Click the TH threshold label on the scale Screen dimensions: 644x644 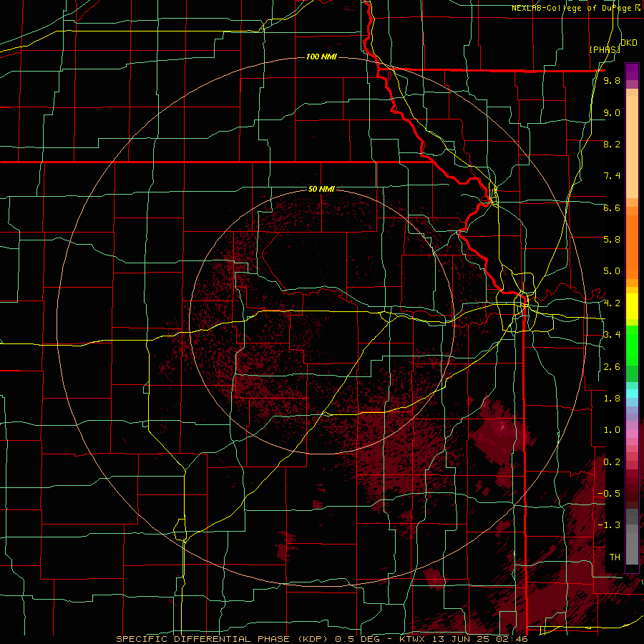[x=615, y=557]
